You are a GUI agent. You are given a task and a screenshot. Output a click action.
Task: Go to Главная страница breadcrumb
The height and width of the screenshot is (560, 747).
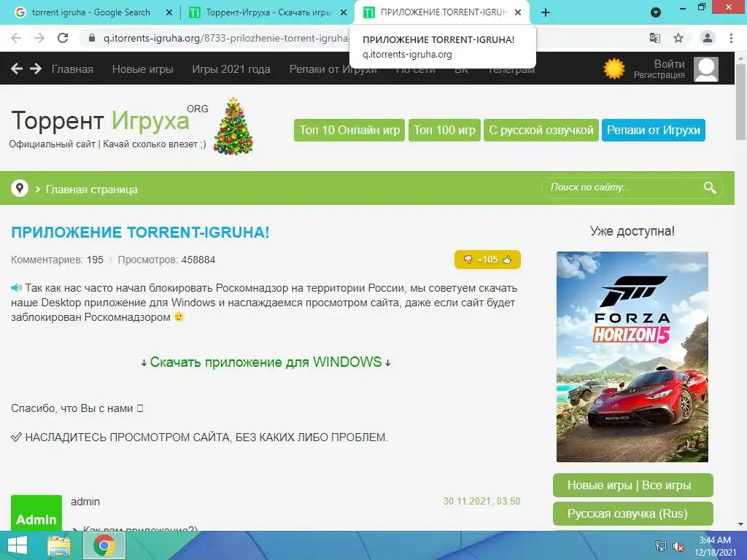[x=91, y=190]
